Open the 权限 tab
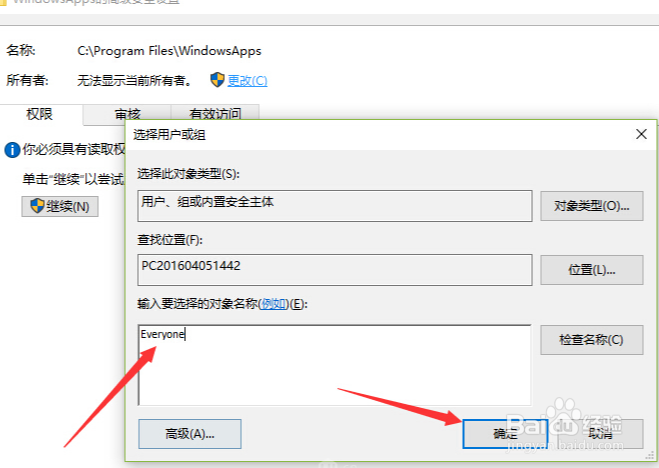Viewport: 659px width, 468px height. pyautogui.click(x=40, y=114)
